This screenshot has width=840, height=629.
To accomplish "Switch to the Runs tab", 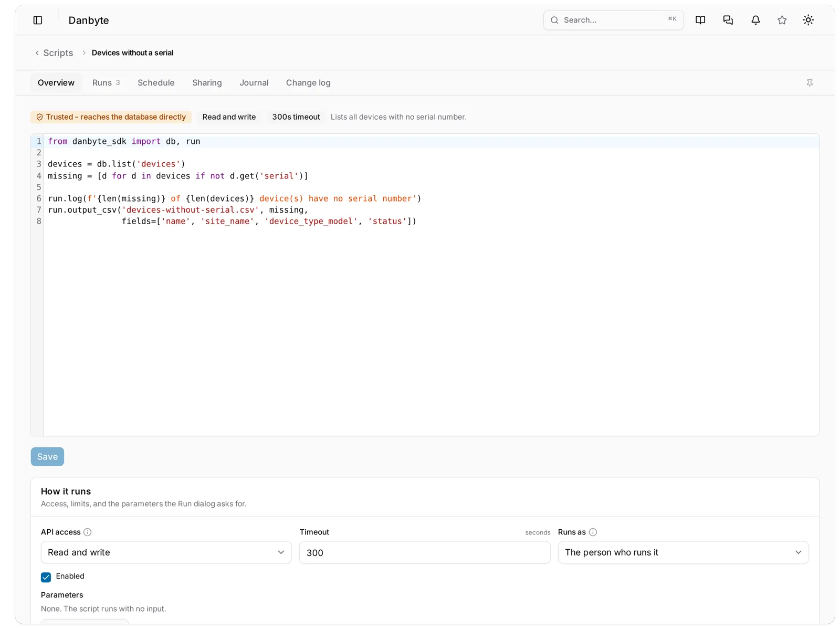I will pos(106,82).
